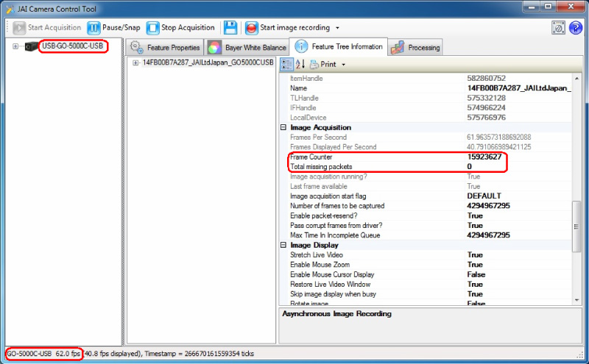
Task: Select the Frame Counter row
Action: click(431, 157)
